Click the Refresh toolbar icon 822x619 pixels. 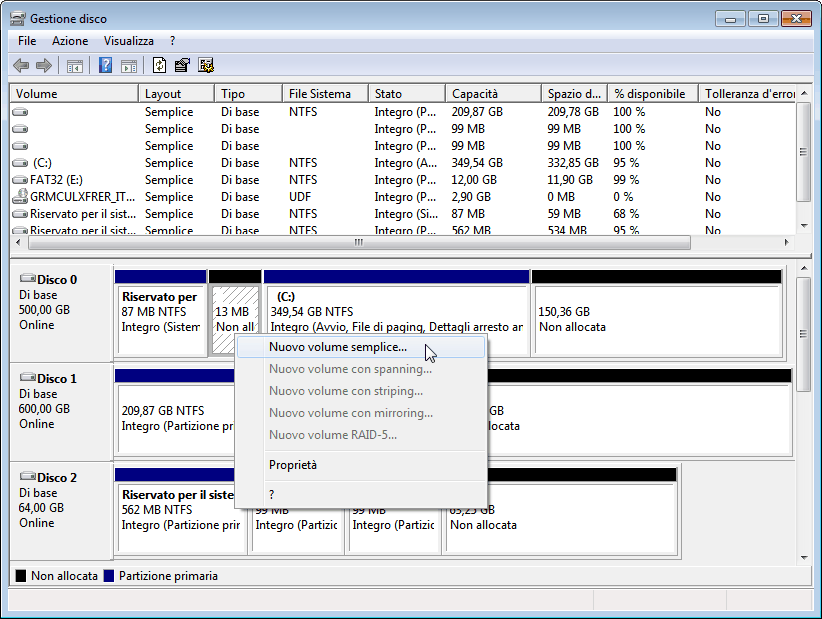pos(159,66)
